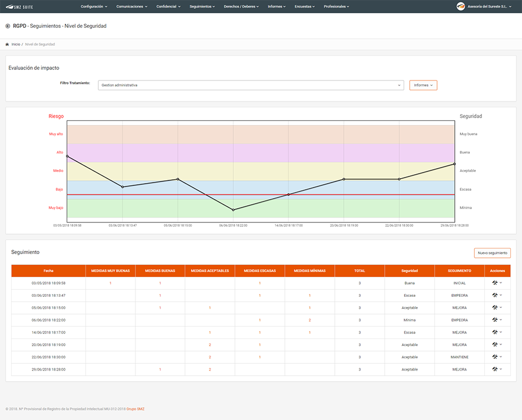Click the SMZ Suite logo
Screen dimensions: 522x420
coord(19,7)
